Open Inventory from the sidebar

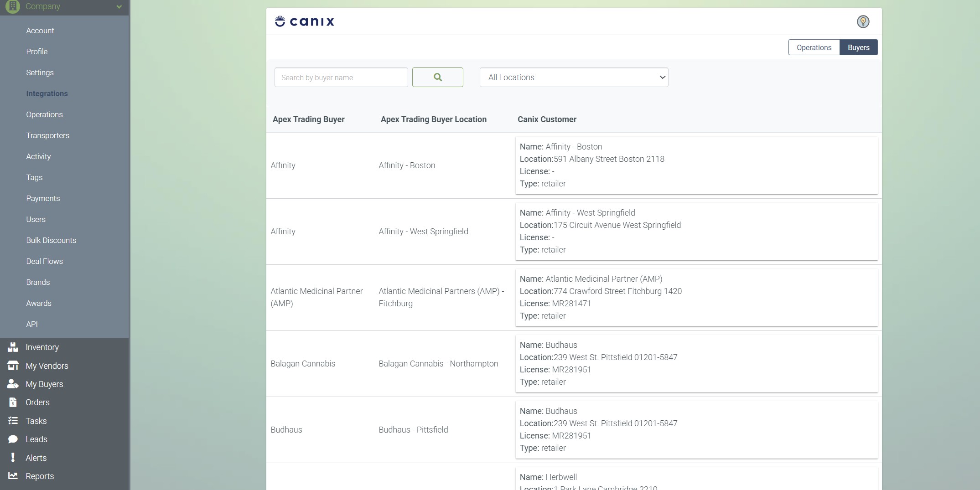42,347
